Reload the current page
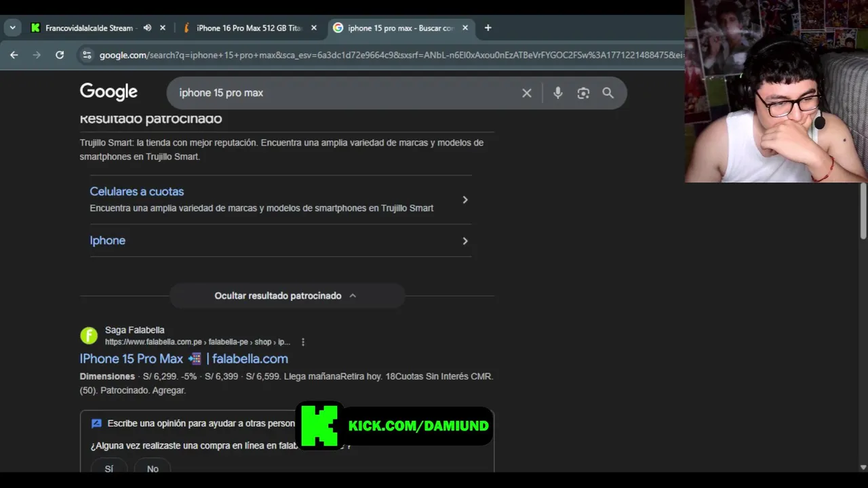This screenshot has height=488, width=868. (60, 55)
